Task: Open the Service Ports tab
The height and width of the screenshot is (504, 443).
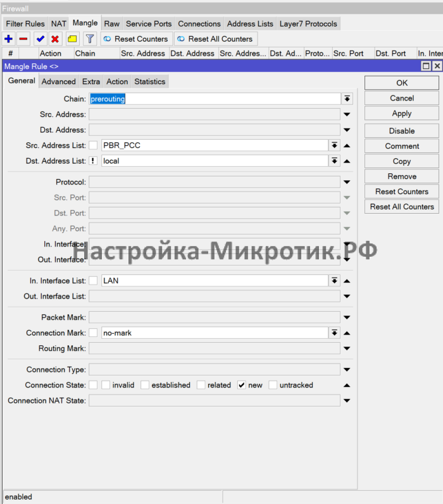Action: tap(149, 24)
